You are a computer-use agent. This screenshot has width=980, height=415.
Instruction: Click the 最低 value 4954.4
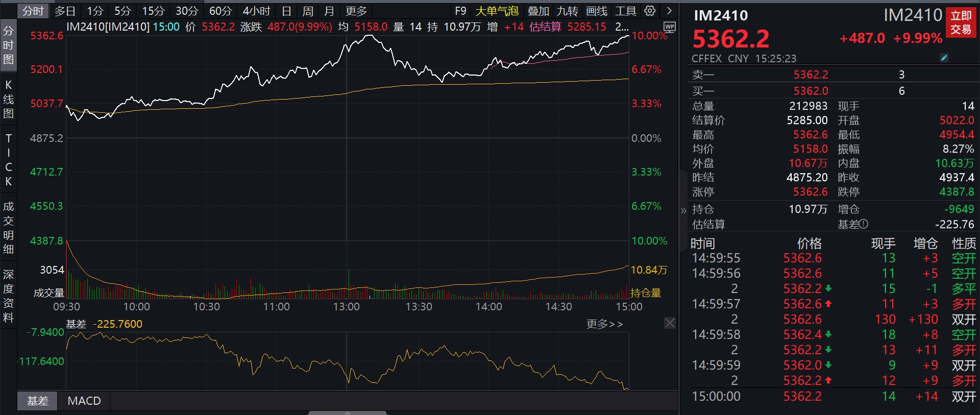[x=957, y=135]
